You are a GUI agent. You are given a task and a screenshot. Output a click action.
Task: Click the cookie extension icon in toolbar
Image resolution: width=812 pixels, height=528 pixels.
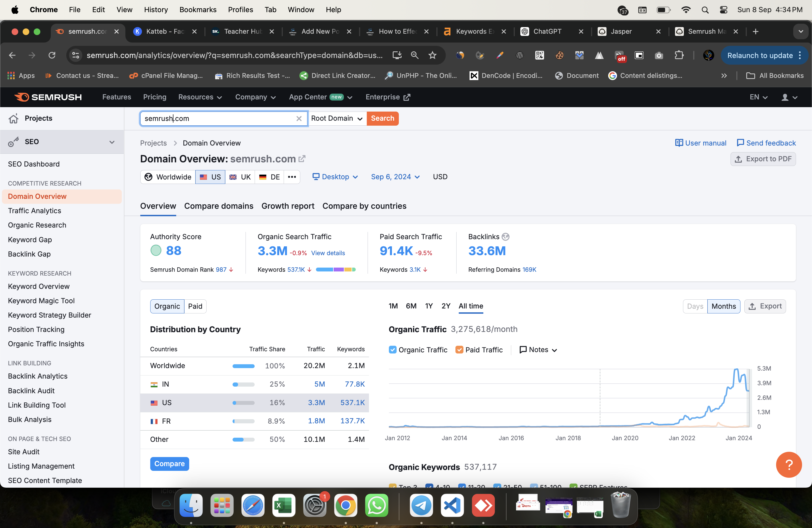click(559, 55)
